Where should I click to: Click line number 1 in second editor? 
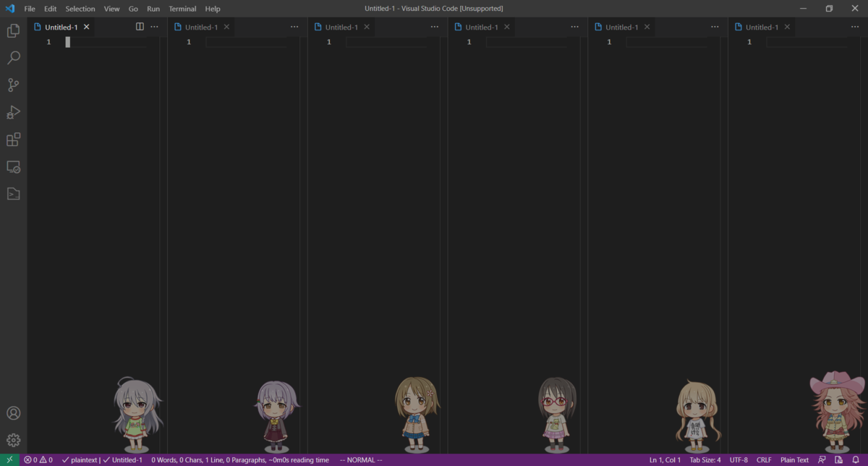pos(189,42)
